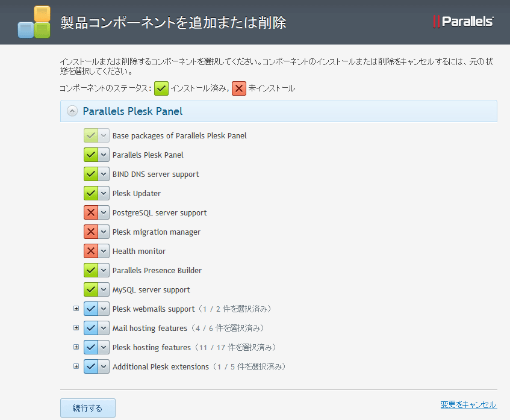Click the blue check icon for Additional Plesk extensions
Viewport: 510px width, 420px height.
point(91,367)
